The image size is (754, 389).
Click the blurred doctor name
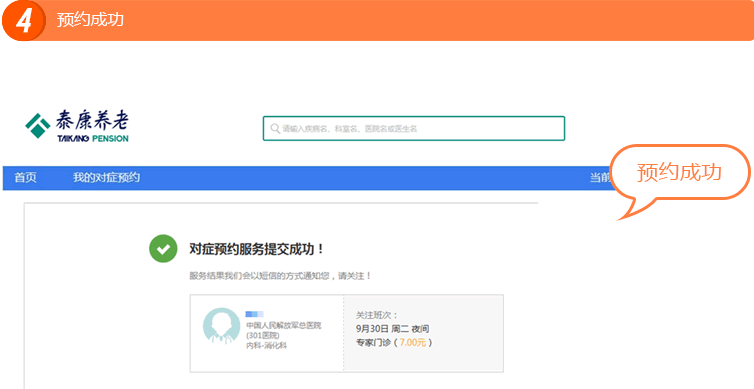click(254, 314)
